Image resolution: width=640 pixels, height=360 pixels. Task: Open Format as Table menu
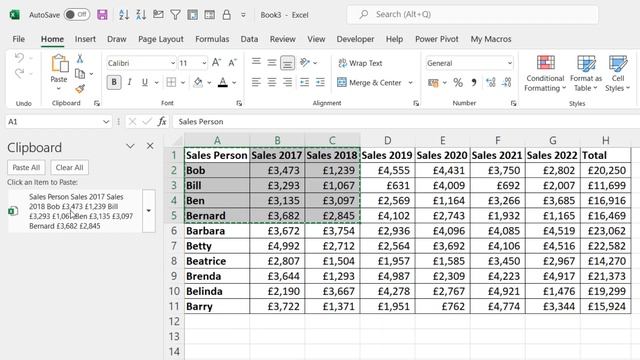pyautogui.click(x=586, y=74)
